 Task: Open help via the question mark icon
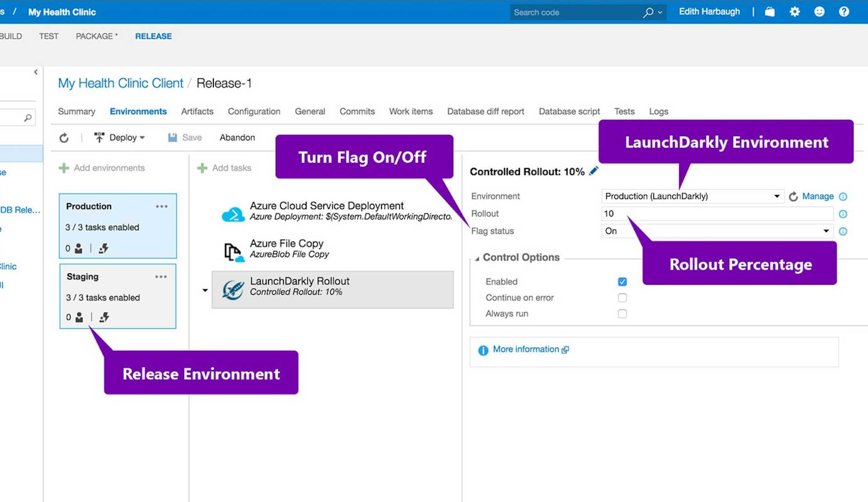844,12
